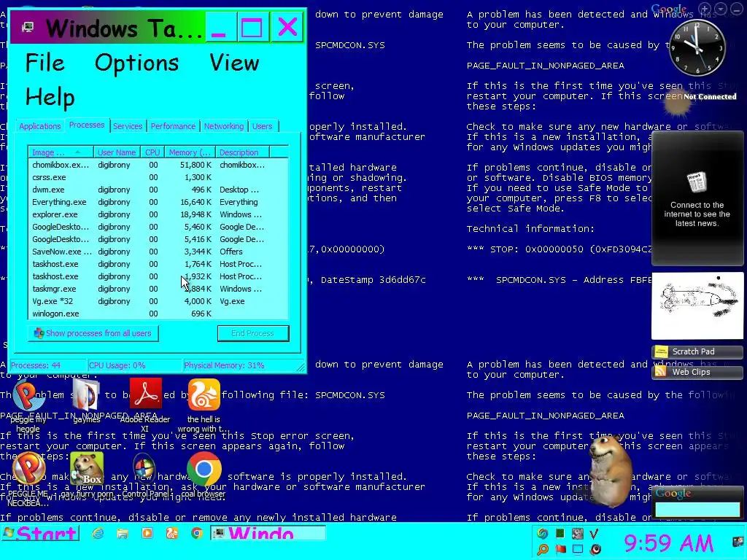Viewport: 747px width, 560px height.
Task: Open the 'coal browser' Chrome desktop icon
Action: [204, 474]
